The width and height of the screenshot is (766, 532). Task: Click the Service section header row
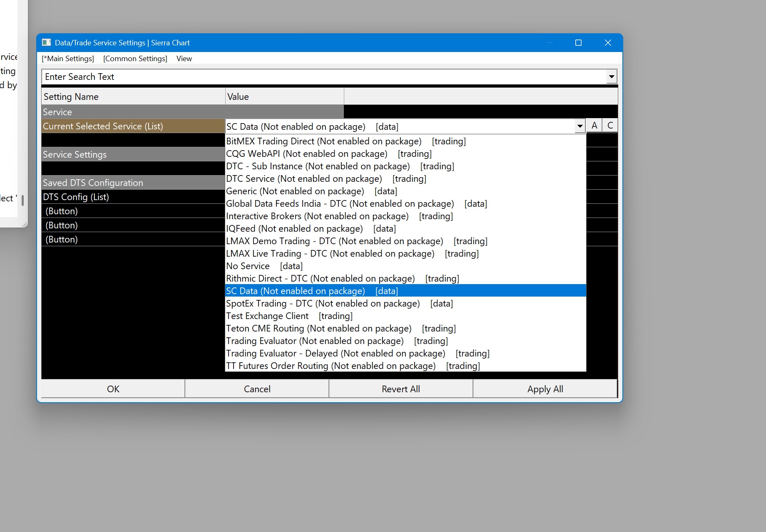coord(193,112)
